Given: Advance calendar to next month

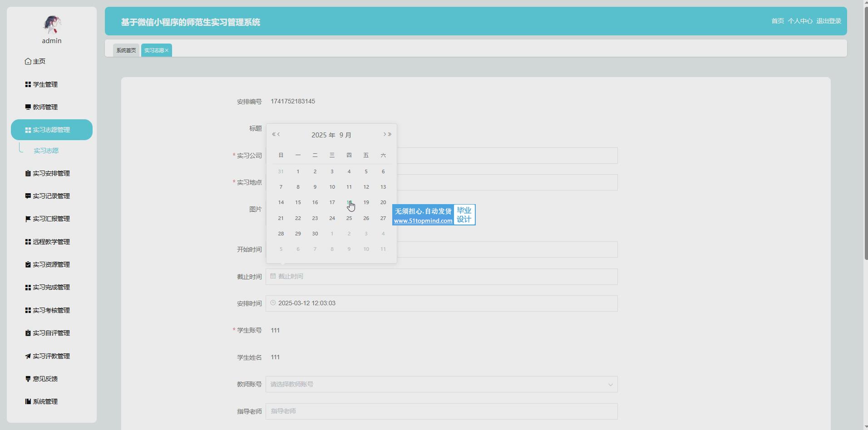Looking at the screenshot, I should pos(385,134).
